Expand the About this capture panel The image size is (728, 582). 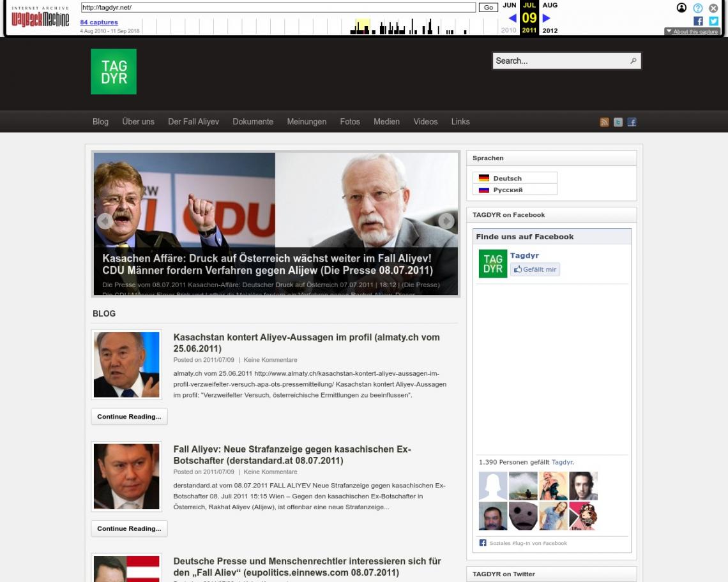point(692,31)
